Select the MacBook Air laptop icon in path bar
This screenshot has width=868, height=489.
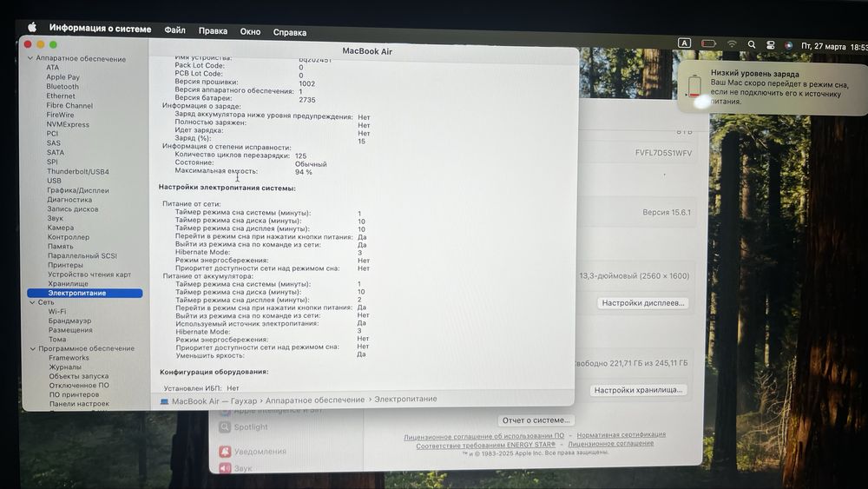164,401
